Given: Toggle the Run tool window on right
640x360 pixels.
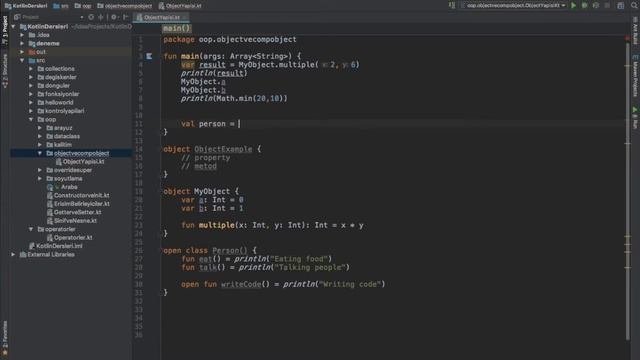Looking at the screenshot, I should click(635, 118).
